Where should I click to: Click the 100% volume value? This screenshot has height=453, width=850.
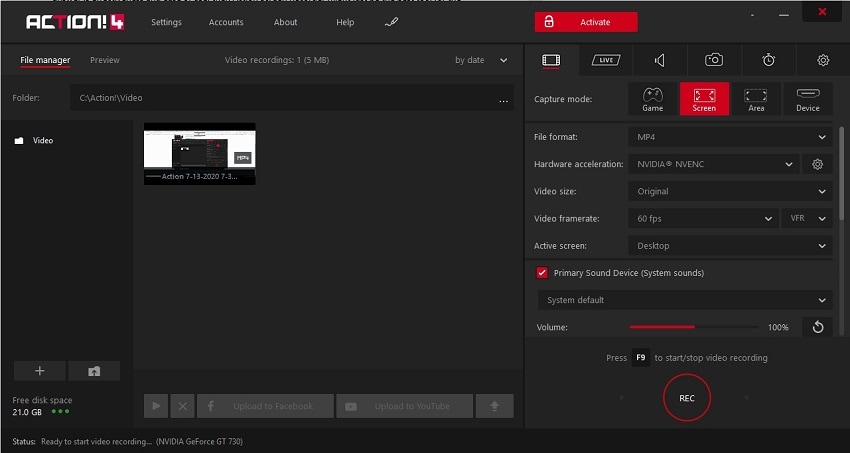[x=778, y=327]
